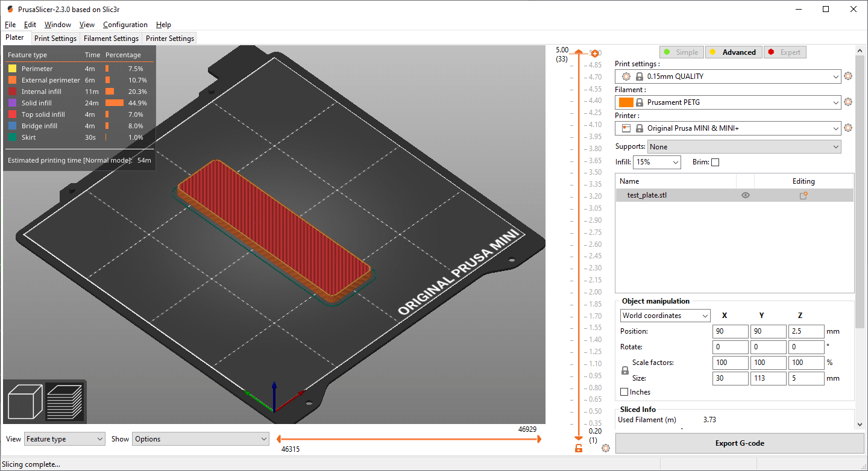Screen dimensions: 868x471
Task: Open the View Feature type dropdown
Action: point(64,438)
